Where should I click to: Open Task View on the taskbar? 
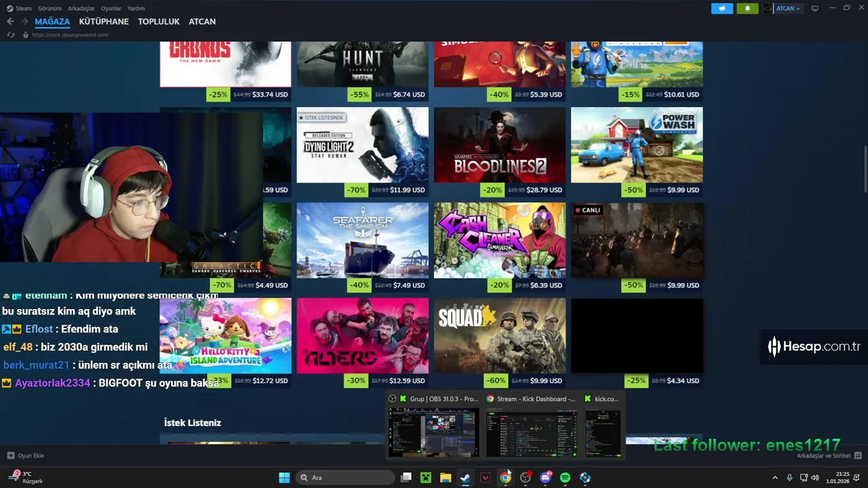(406, 477)
